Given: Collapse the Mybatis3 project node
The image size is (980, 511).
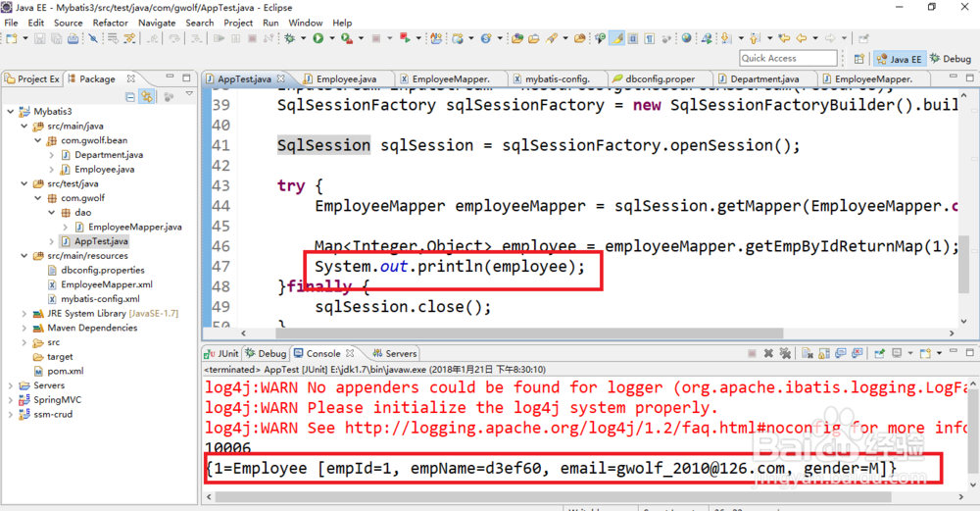Looking at the screenshot, I should point(11,112).
